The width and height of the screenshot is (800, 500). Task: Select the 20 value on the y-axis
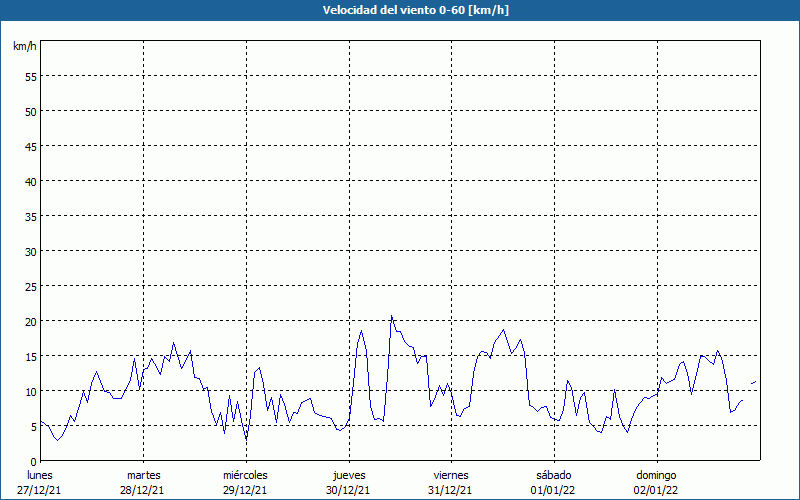31,321
